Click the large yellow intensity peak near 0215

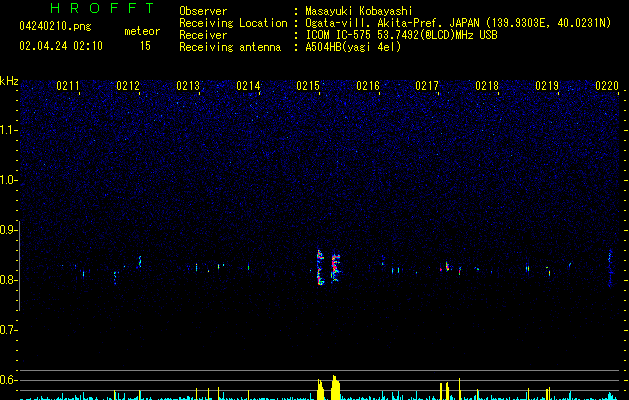click(x=335, y=387)
